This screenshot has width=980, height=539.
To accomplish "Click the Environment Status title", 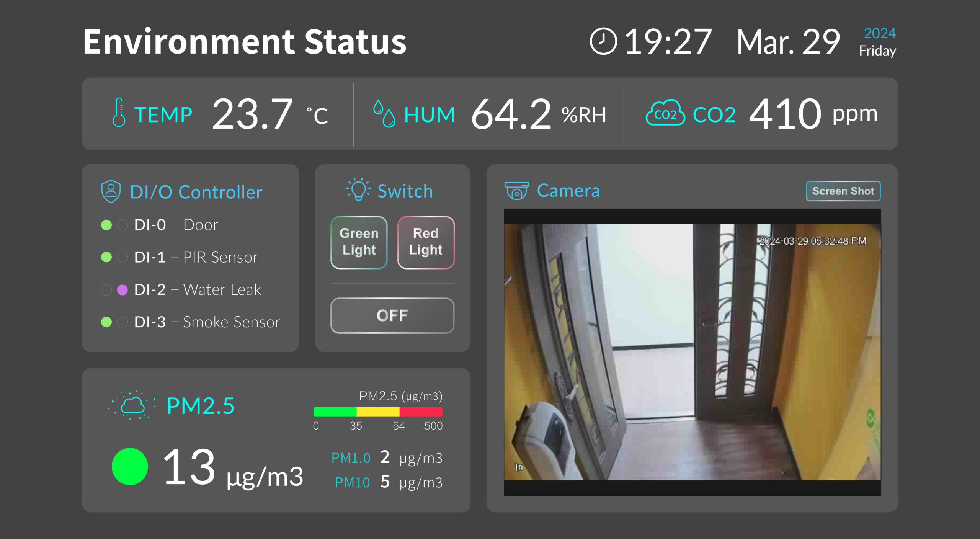I will [x=245, y=42].
